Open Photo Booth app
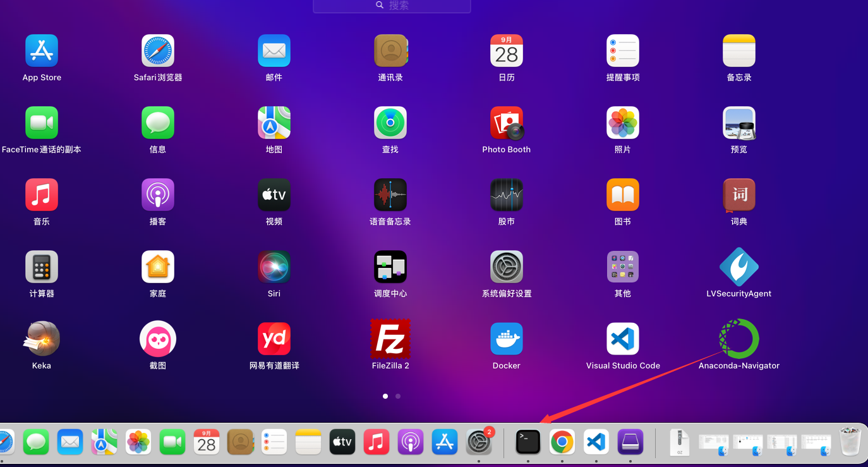The image size is (868, 467). [507, 123]
